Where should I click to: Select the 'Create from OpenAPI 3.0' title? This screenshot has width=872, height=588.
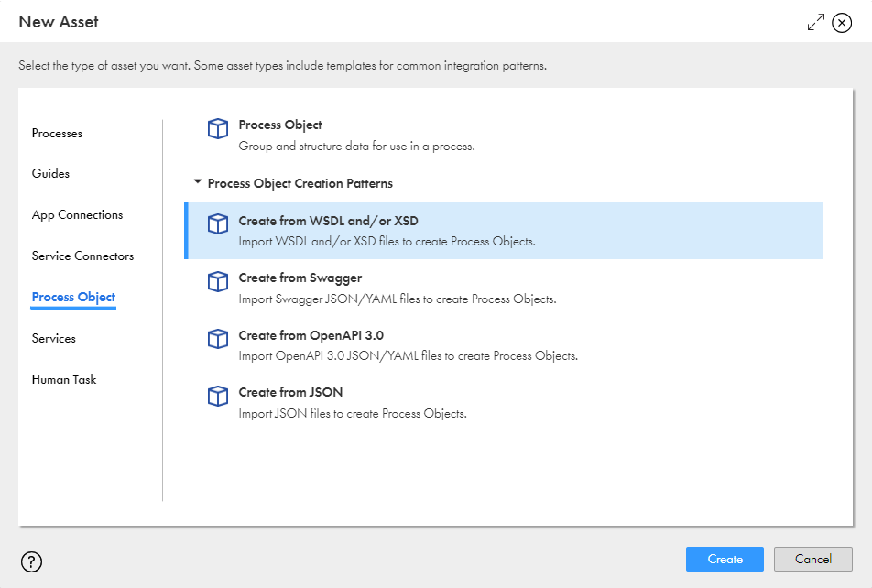311,335
